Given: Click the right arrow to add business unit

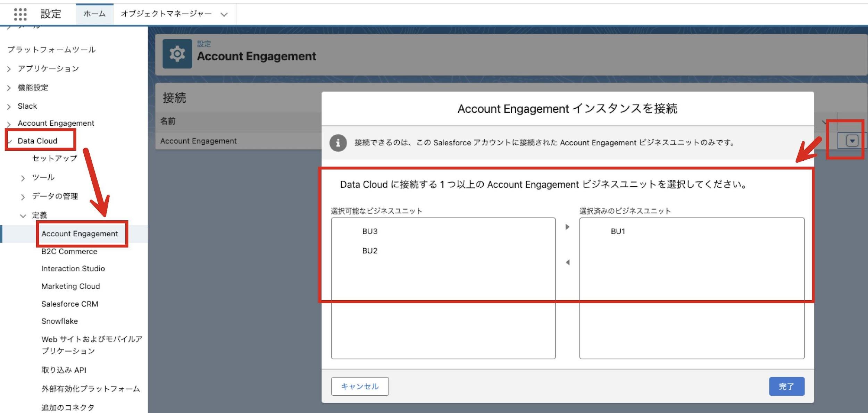Looking at the screenshot, I should [x=567, y=227].
